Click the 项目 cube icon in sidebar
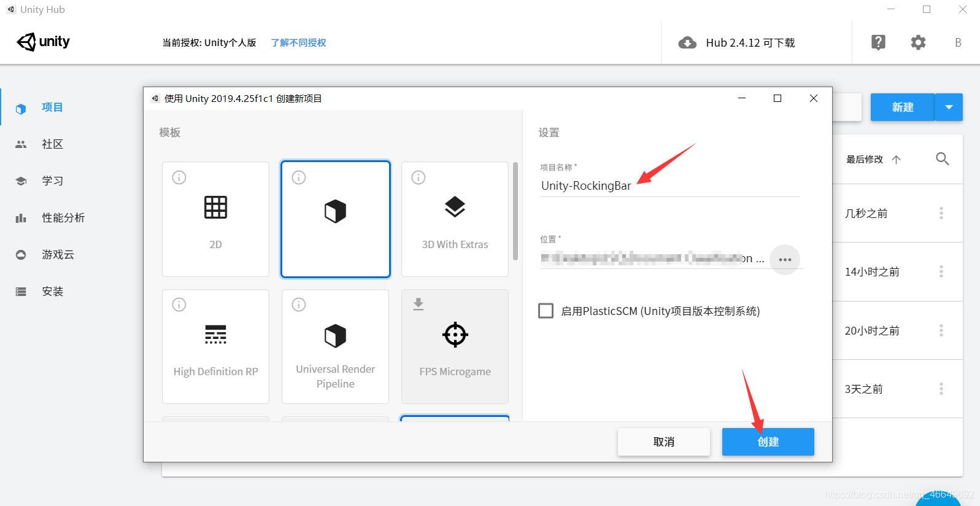This screenshot has width=980, height=506. (21, 108)
